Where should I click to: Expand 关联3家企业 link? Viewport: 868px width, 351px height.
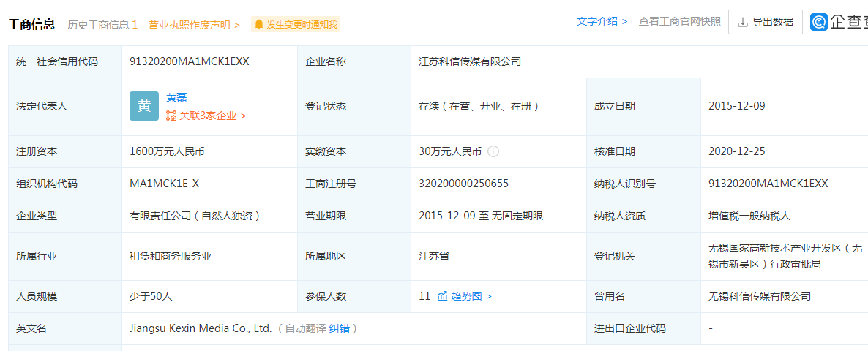click(x=206, y=116)
